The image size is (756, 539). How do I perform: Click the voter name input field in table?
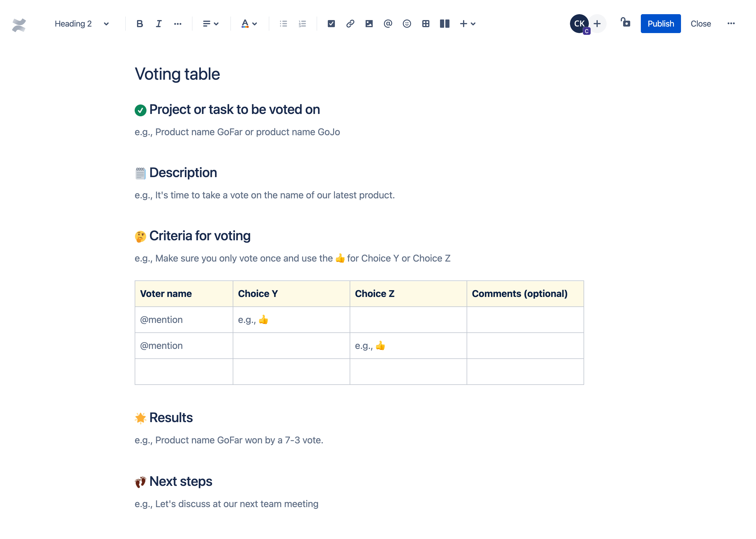[x=183, y=319]
